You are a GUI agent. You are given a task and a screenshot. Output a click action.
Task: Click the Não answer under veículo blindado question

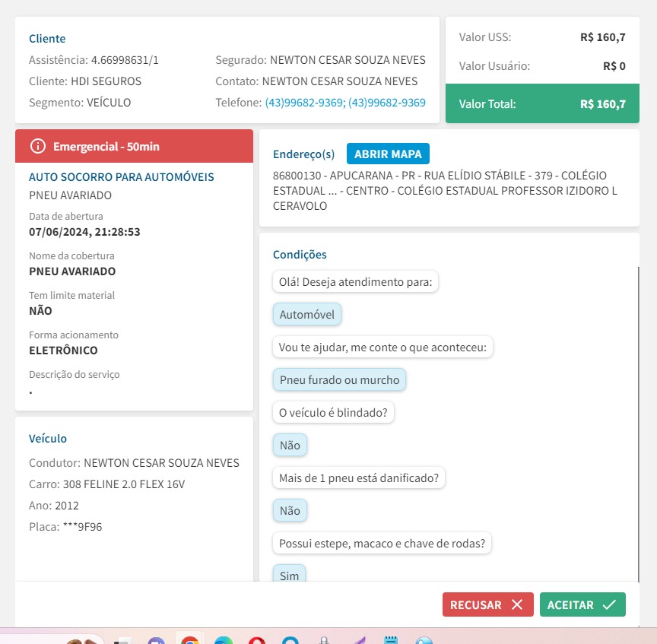click(290, 446)
